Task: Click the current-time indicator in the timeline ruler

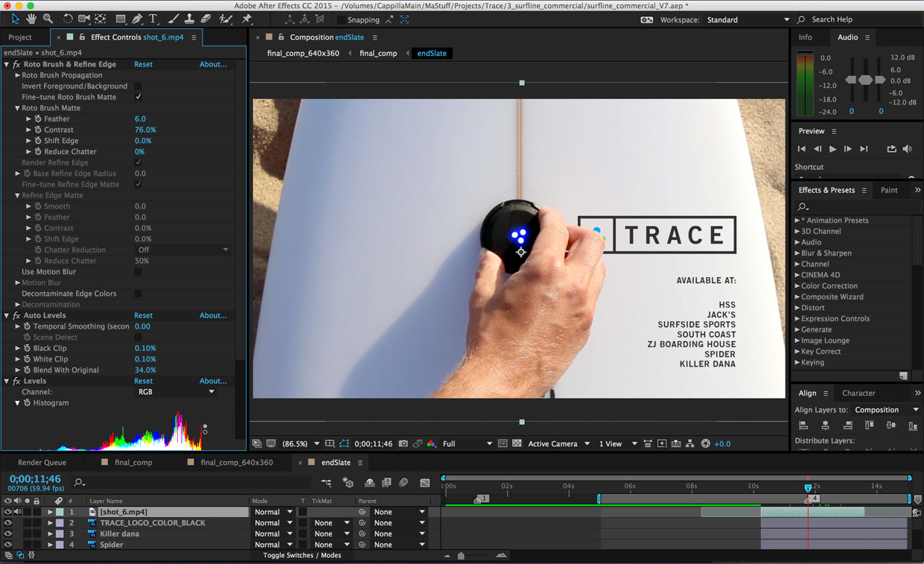Action: [808, 488]
